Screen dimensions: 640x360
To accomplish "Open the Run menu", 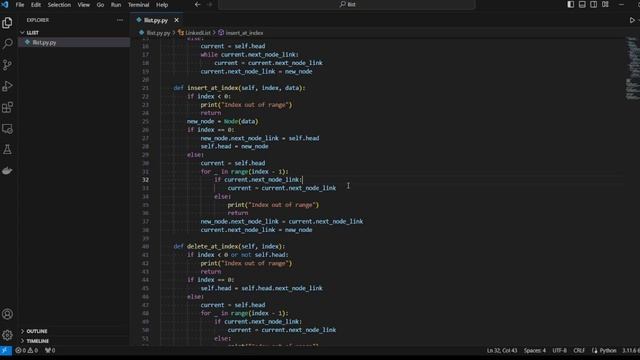I will click(x=116, y=5).
